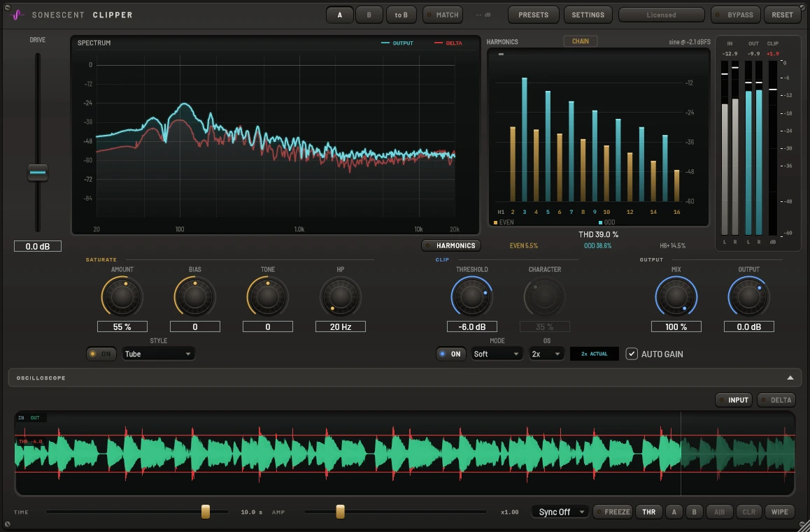The height and width of the screenshot is (532, 810).
Task: Open the 2x oversampling dropdown
Action: coord(546,354)
